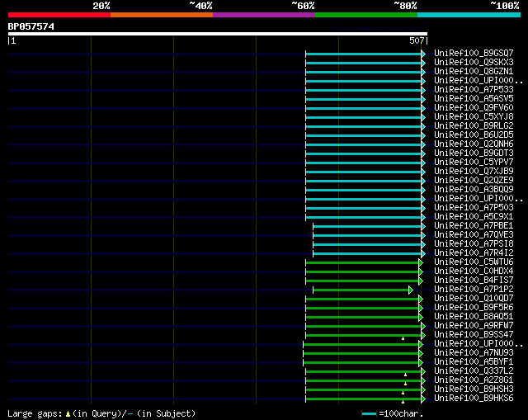This screenshot has height=420, width=528.
Task: Select the UniRef100_B9RLG2 label
Action: pyautogui.click(x=474, y=126)
